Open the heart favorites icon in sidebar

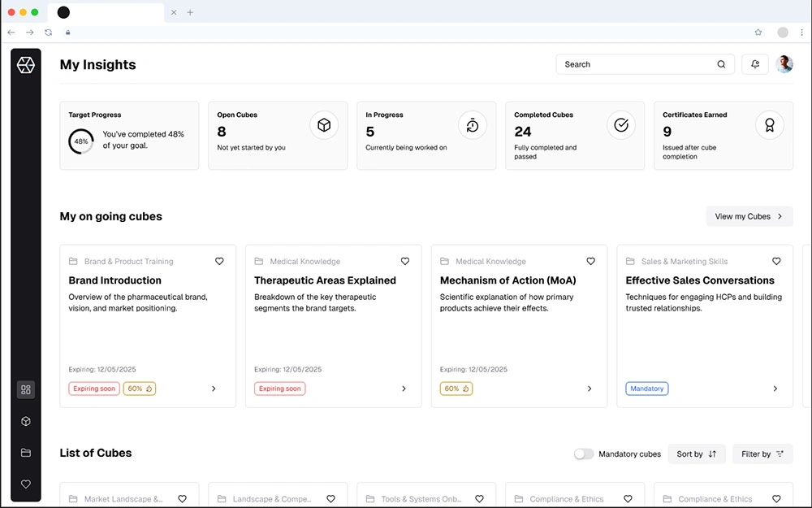coord(26,484)
